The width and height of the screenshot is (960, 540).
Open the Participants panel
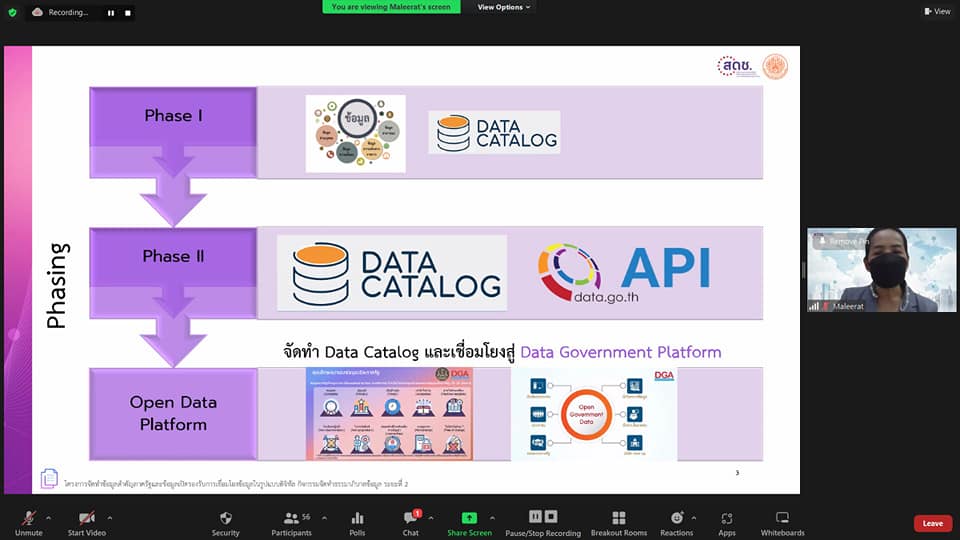[x=291, y=518]
